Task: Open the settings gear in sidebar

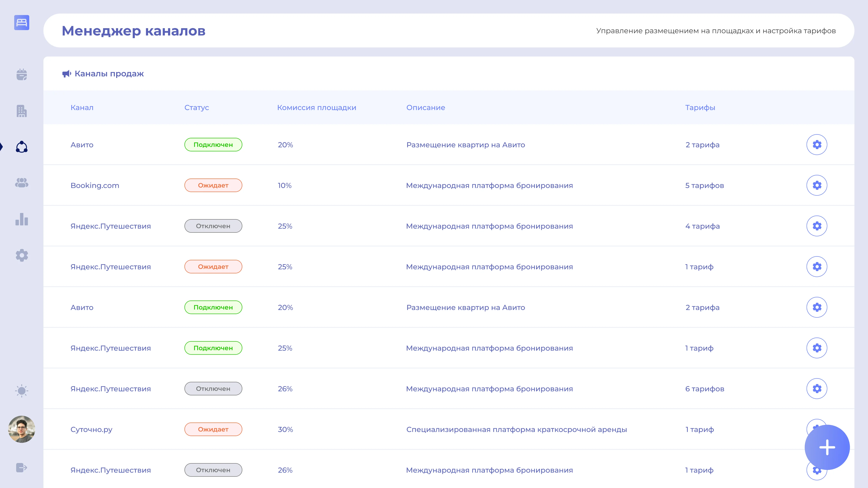Action: pos(22,255)
